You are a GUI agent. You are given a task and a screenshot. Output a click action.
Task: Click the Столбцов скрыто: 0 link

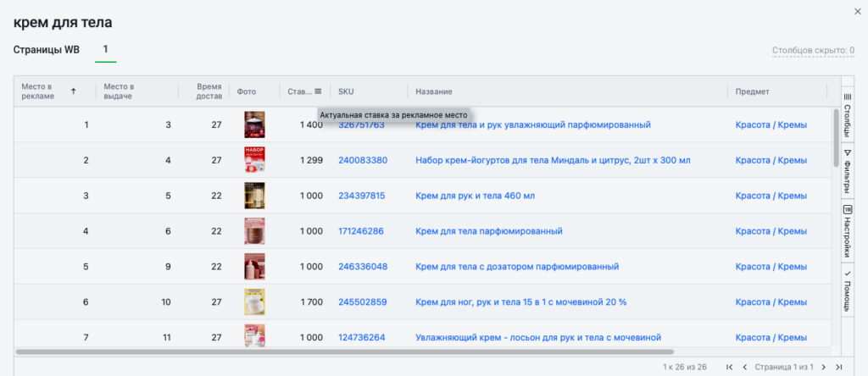pos(813,50)
